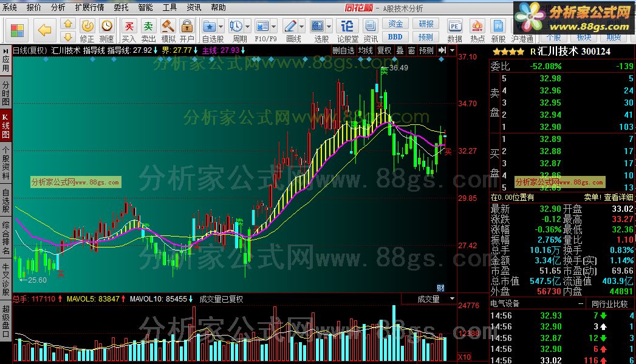Open the 综合排名 side tab
Viewport: 636px width, 364px height.
(x=5, y=238)
